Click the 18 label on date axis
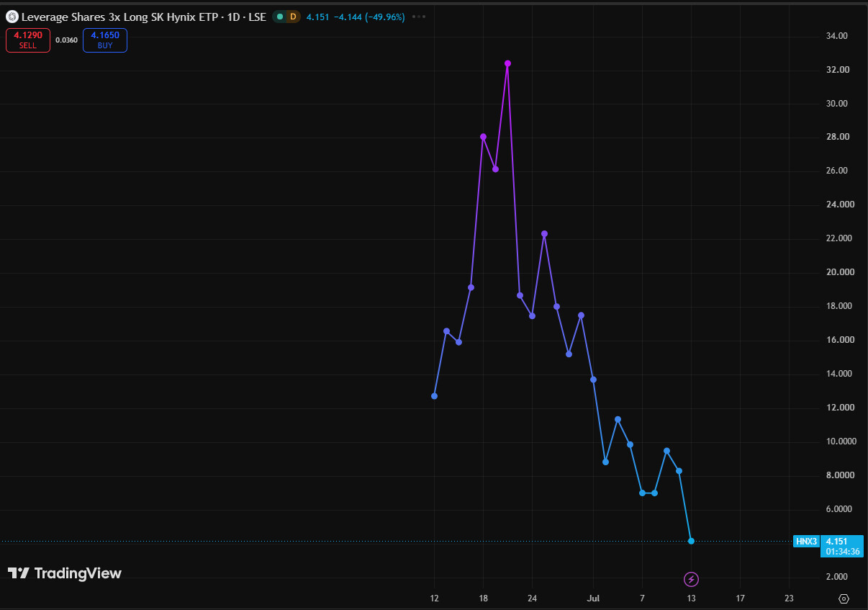 tap(483, 598)
